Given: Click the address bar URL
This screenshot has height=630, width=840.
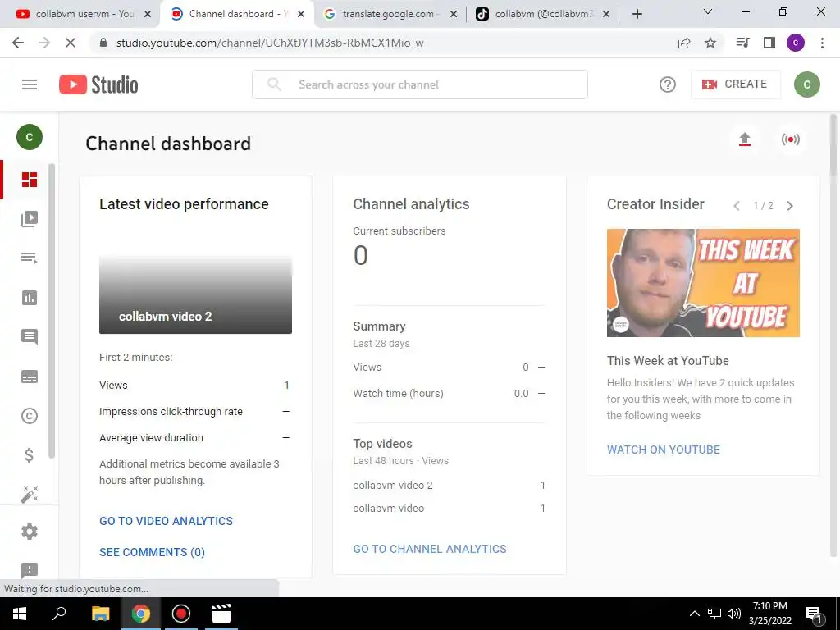Looking at the screenshot, I should 270,43.
